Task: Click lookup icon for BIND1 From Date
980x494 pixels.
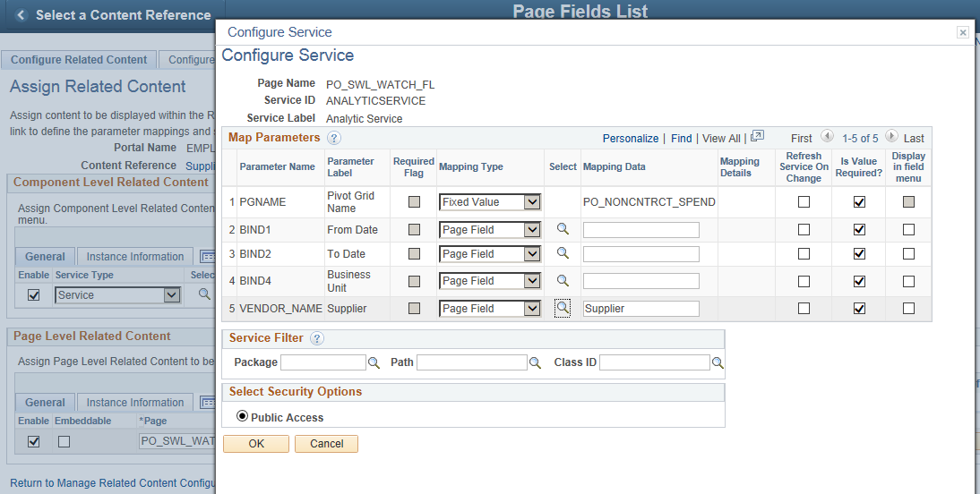Action: point(563,229)
